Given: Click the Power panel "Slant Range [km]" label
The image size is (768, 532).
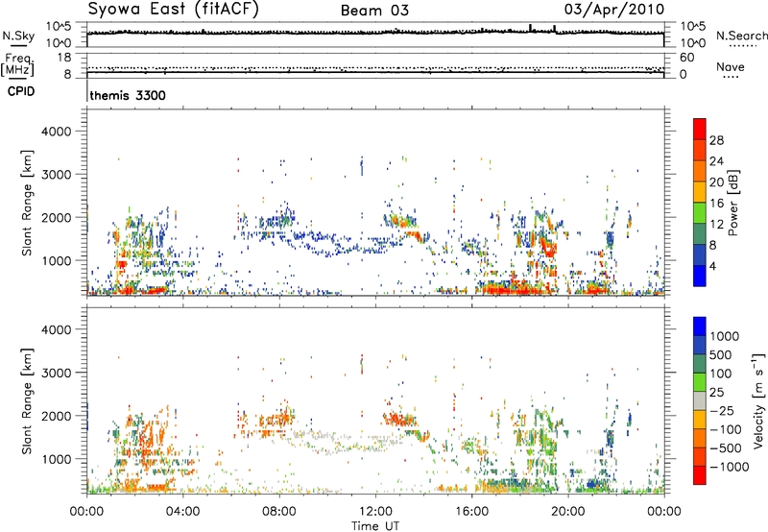Looking at the screenshot, I should pos(27,203).
